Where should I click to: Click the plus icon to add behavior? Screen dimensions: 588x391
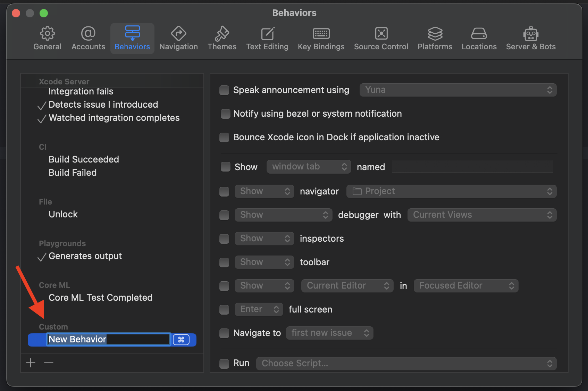(31, 363)
